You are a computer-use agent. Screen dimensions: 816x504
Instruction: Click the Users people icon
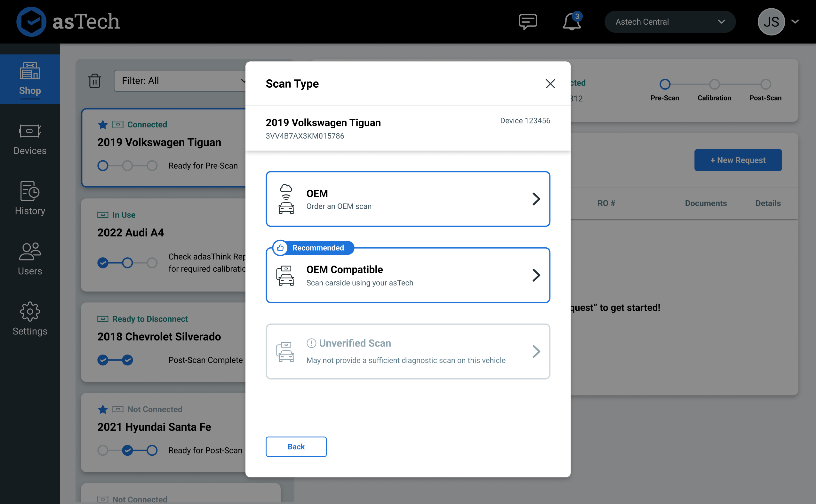point(30,251)
